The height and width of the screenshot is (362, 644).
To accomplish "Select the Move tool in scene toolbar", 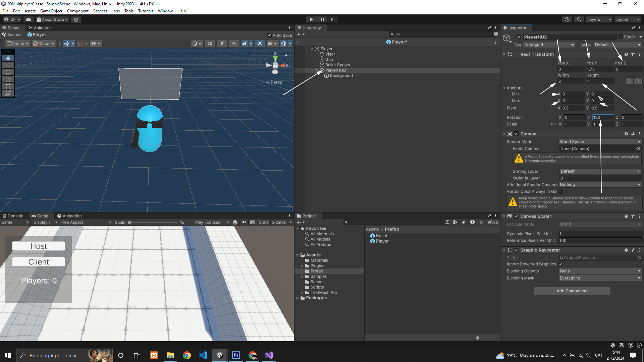I will [8, 65].
